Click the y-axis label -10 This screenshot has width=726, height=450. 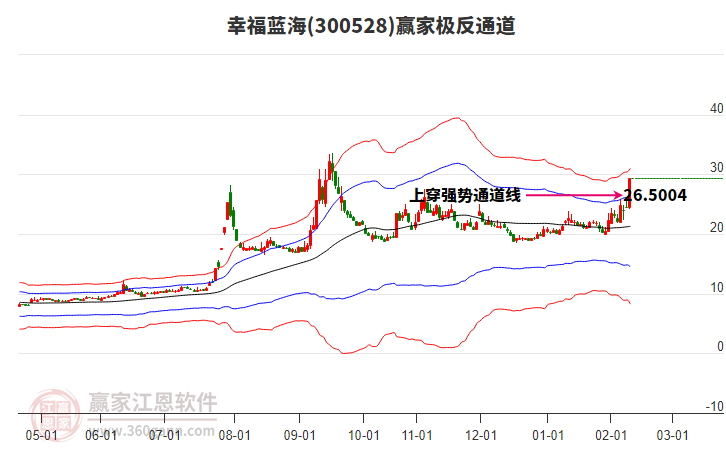point(714,406)
